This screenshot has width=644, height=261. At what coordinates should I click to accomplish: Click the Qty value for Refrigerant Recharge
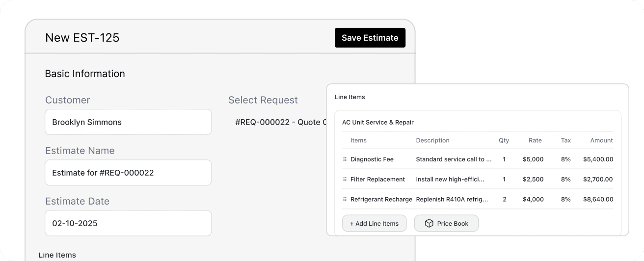(504, 200)
